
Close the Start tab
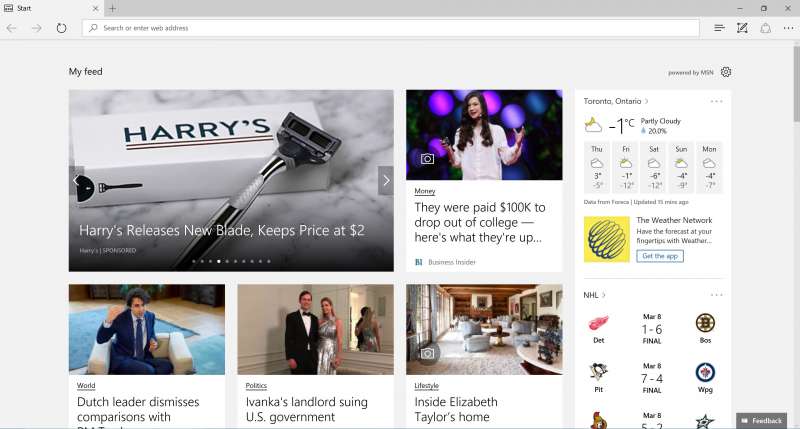pyautogui.click(x=95, y=9)
